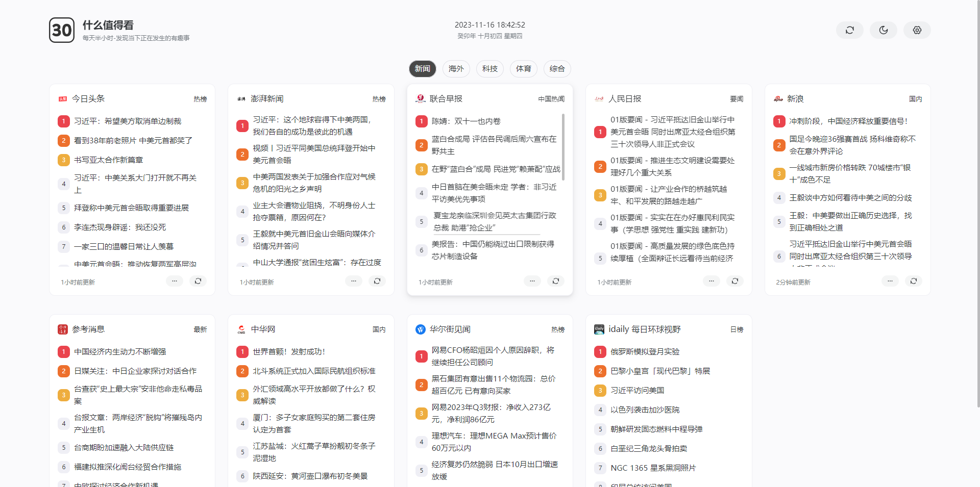The image size is (980, 487).
Task: Select the 综合 category tab
Action: point(557,69)
